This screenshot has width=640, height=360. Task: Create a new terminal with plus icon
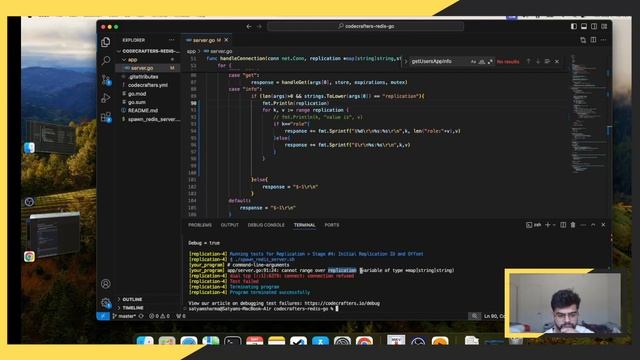548,225
